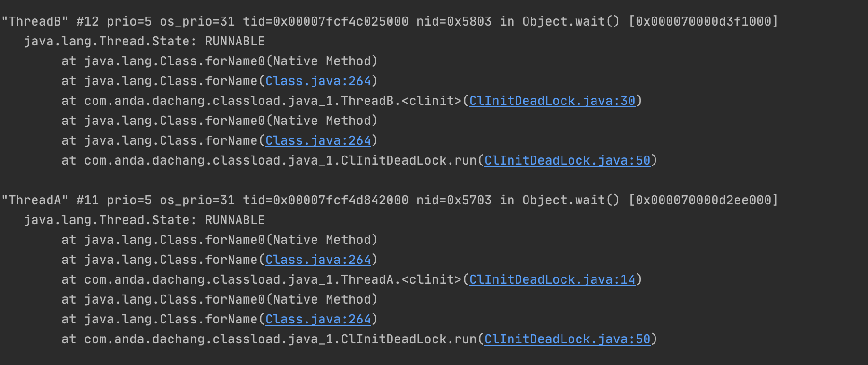Click RUNNABLE state under ThreadA header
The height and width of the screenshot is (365, 868).
click(235, 220)
